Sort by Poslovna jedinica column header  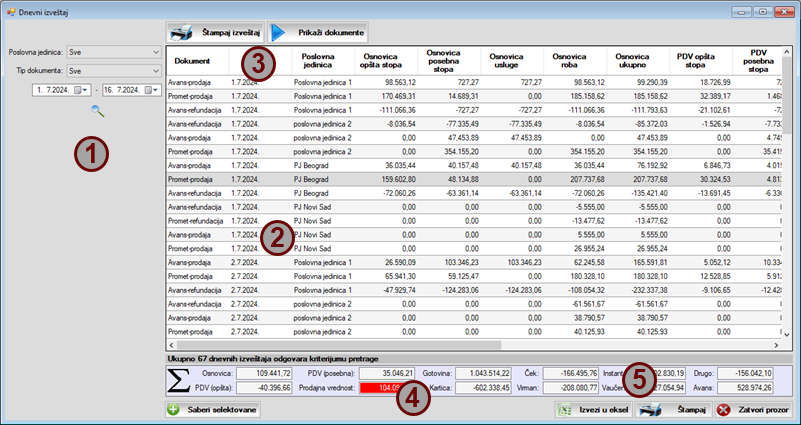(323, 61)
